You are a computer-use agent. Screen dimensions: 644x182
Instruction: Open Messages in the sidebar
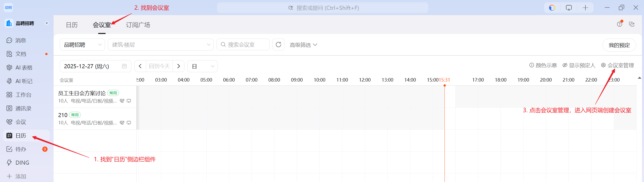(x=20, y=41)
